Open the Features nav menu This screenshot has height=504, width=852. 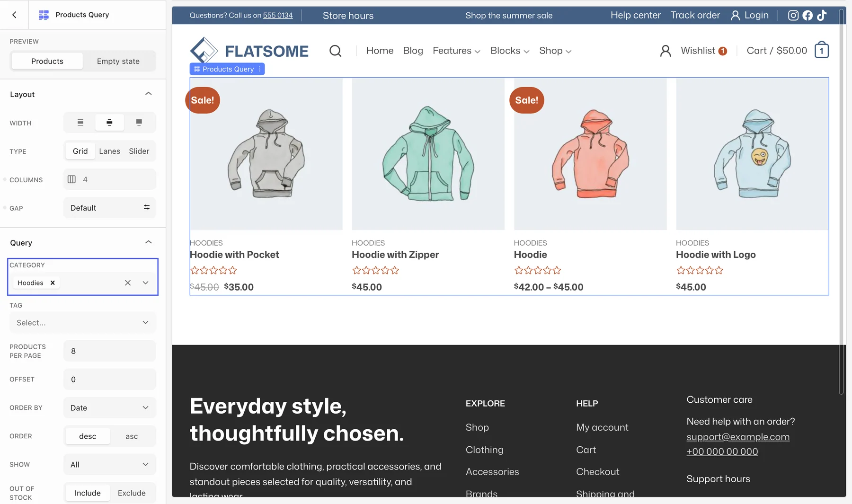pos(456,51)
